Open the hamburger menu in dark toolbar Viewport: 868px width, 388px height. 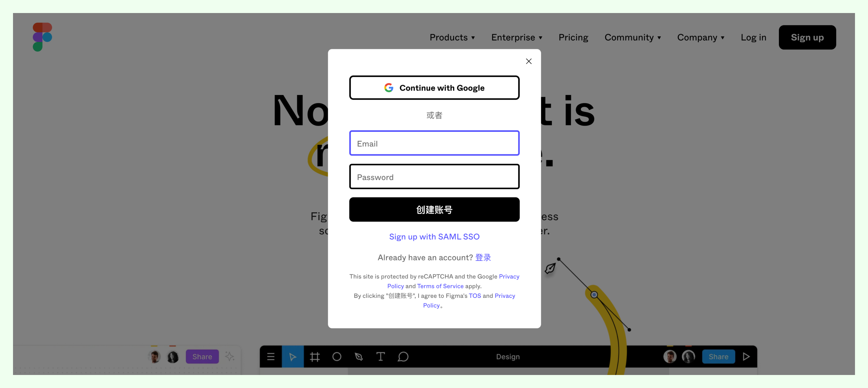[x=271, y=357]
